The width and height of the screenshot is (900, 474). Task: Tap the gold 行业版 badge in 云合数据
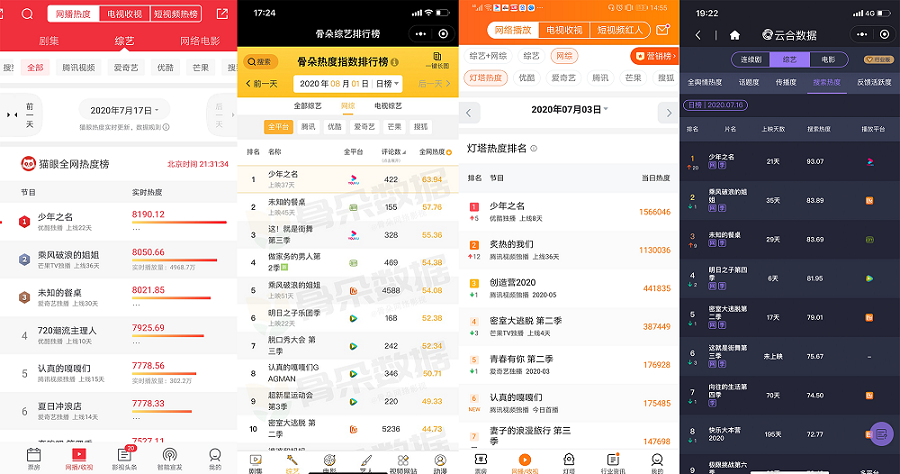[x=878, y=60]
